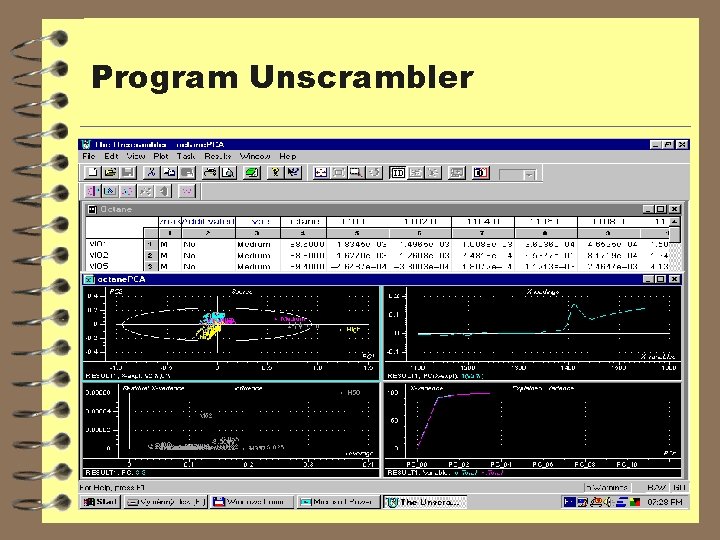Maximize the octanePCA results window
Screen dimensions: 720x540
pos(660,279)
